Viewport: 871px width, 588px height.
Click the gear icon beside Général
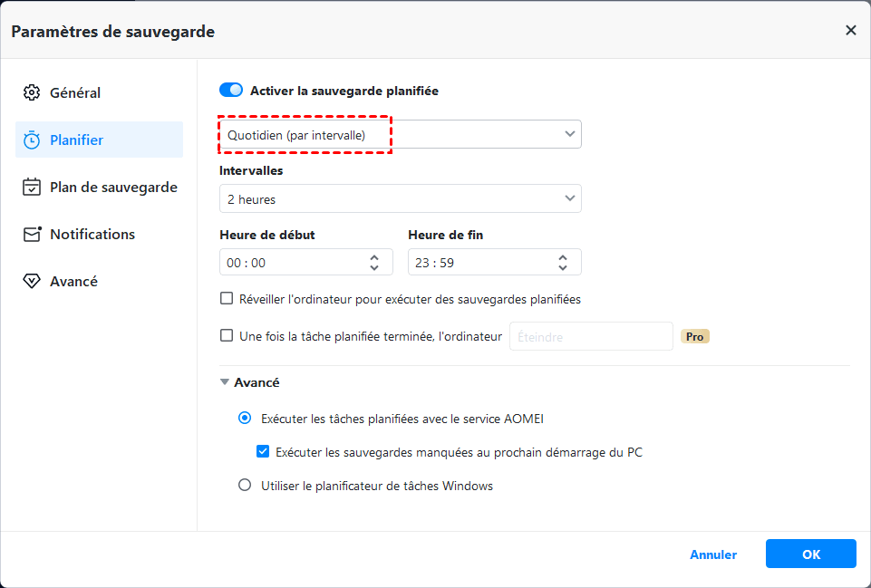[32, 92]
